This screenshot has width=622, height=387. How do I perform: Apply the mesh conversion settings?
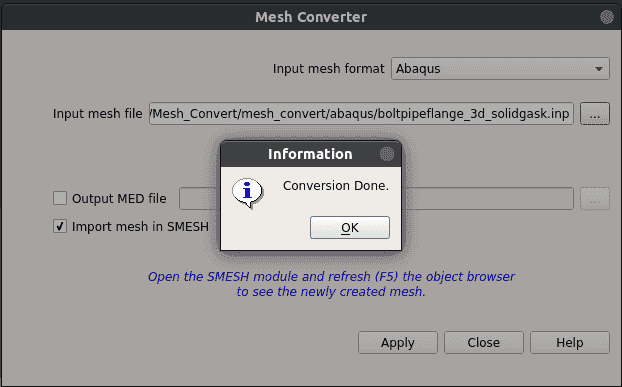point(398,343)
